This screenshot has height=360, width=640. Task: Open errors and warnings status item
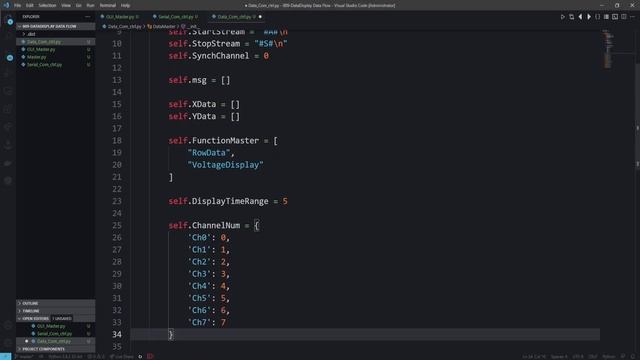pos(96,356)
